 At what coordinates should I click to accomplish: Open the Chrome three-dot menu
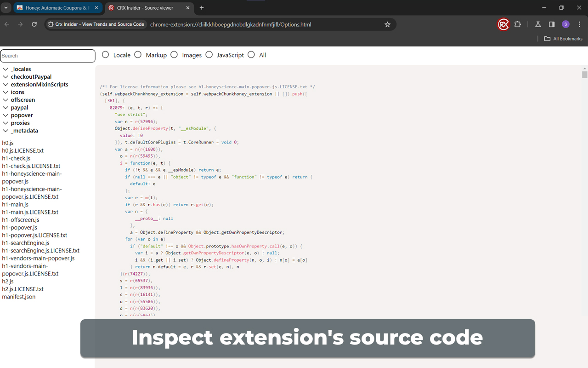click(x=579, y=24)
